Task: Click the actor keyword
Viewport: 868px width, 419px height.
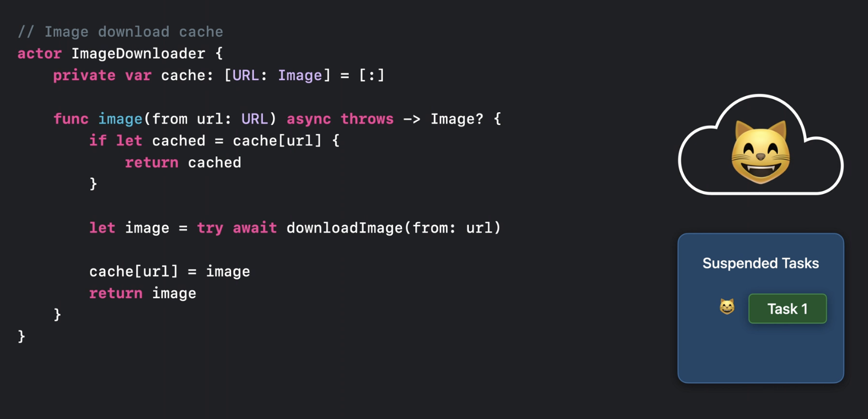Action: [39, 54]
